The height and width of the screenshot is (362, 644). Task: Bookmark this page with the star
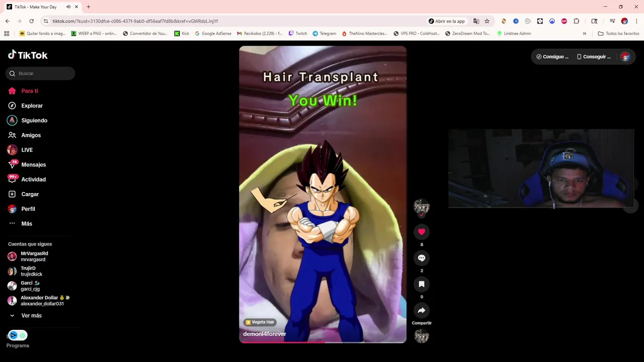(487, 21)
